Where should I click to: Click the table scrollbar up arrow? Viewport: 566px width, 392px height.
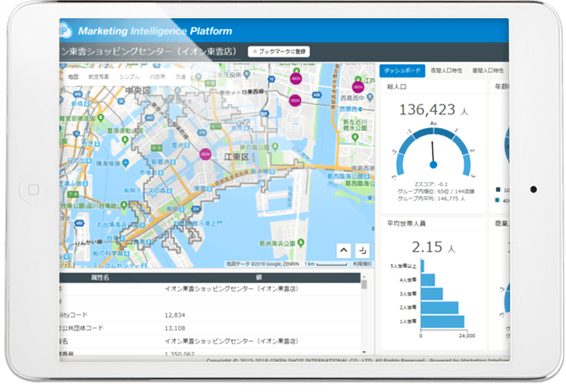364,276
